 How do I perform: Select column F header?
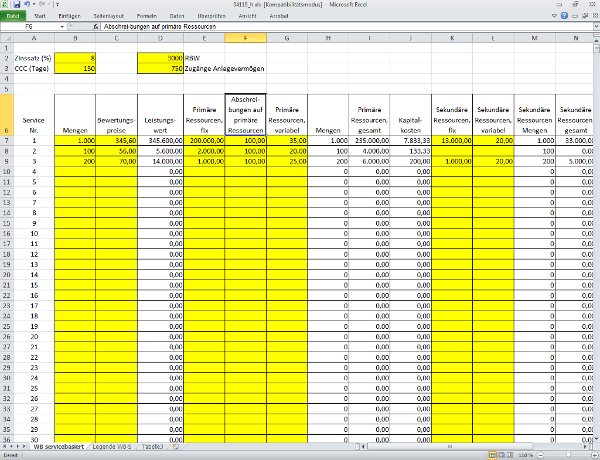coord(244,38)
